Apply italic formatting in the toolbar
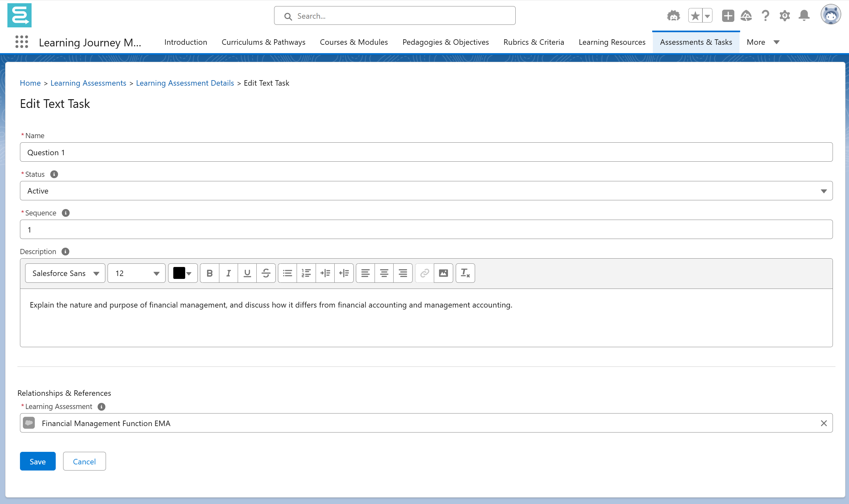 coord(229,273)
